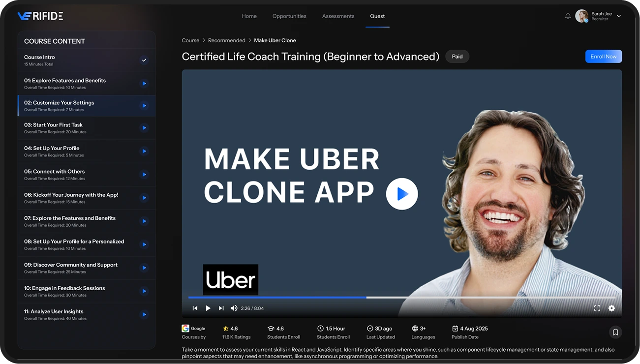
Task: Open the Assessments tab
Action: 338,16
